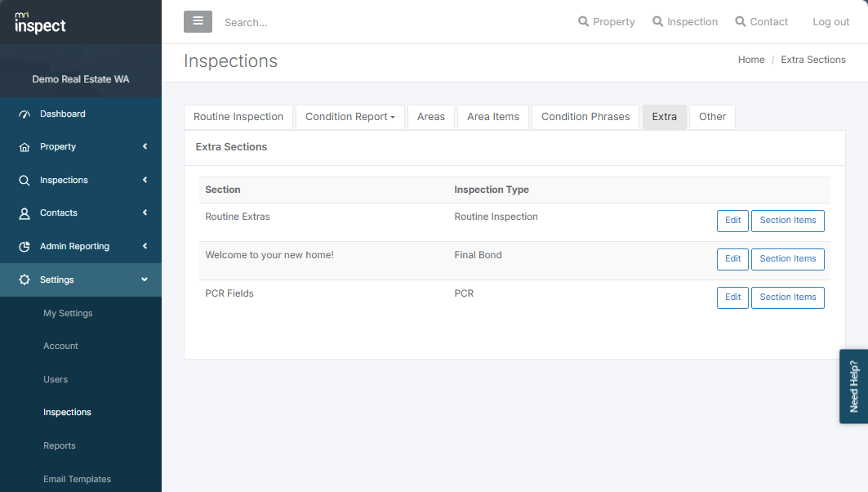Open the Condition Report dropdown tab
The width and height of the screenshot is (868, 492).
[349, 117]
